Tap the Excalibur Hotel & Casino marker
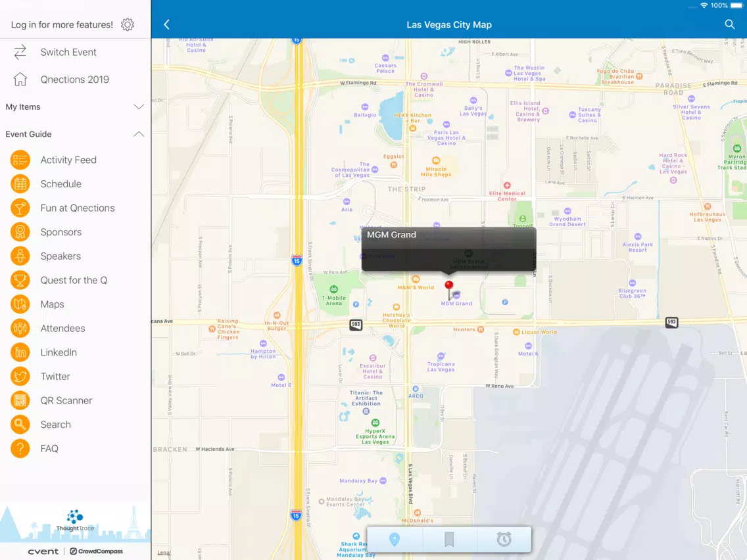This screenshot has width=747, height=560. [x=373, y=358]
